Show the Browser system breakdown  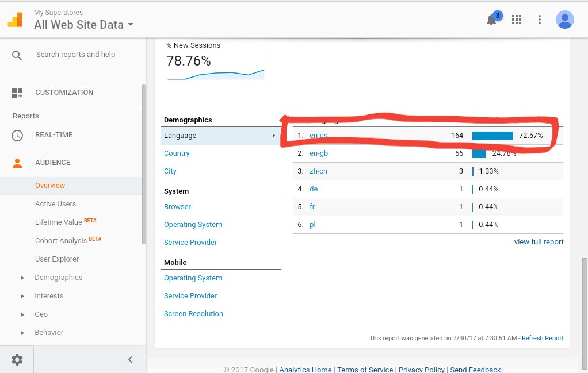[177, 207]
